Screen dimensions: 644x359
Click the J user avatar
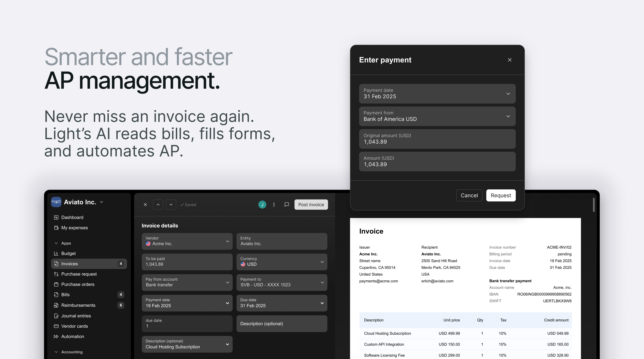pos(262,204)
